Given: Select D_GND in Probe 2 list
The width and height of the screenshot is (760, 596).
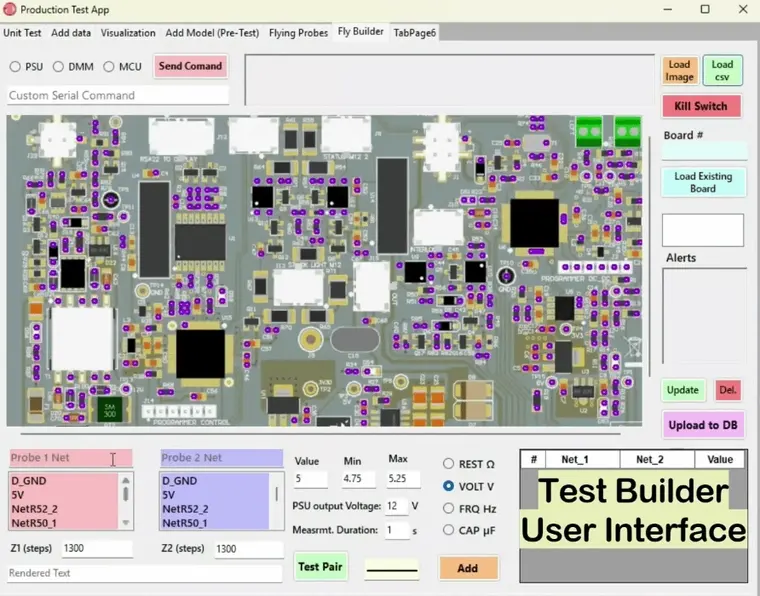Looking at the screenshot, I should pyautogui.click(x=215, y=481).
